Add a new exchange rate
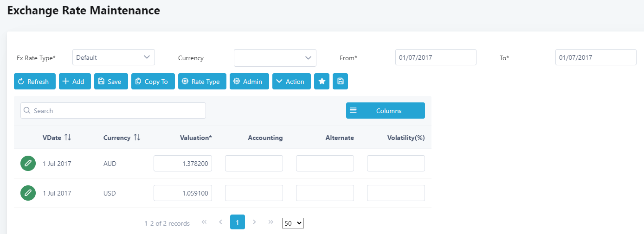This screenshot has height=234, width=644. click(x=73, y=82)
